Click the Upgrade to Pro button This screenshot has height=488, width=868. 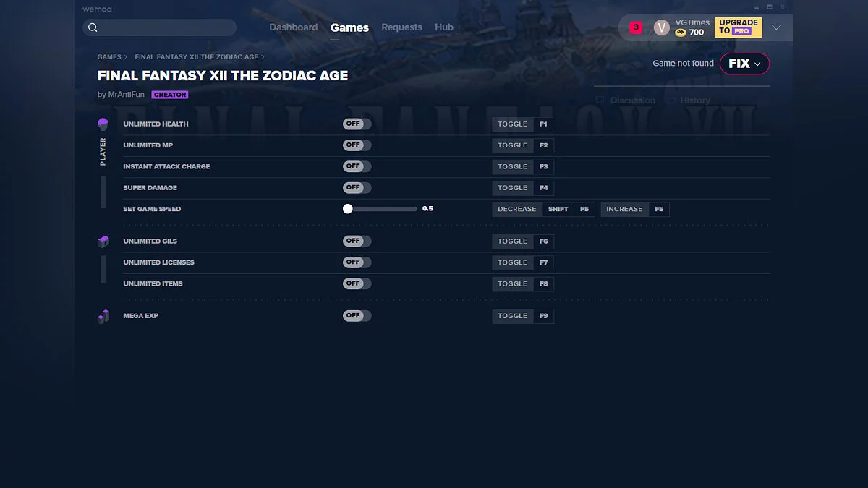(x=739, y=27)
